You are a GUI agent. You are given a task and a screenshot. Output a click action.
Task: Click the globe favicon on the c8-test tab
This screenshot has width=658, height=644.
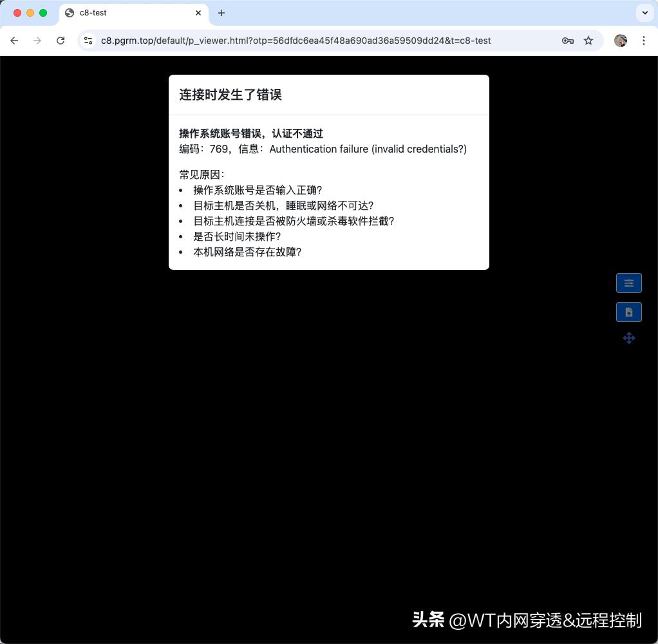point(69,13)
